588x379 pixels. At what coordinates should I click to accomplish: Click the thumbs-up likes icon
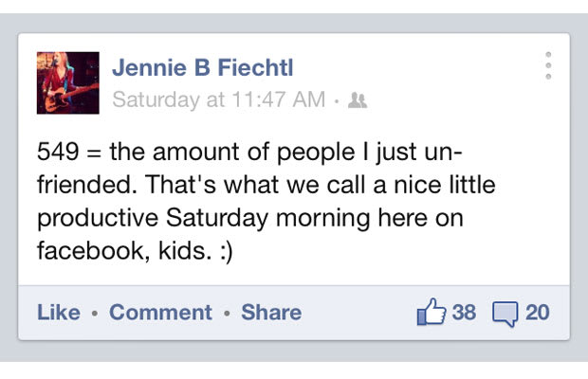click(432, 312)
